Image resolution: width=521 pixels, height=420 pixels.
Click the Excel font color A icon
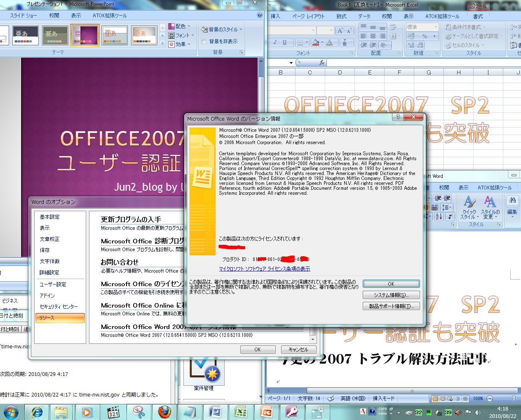[x=329, y=42]
